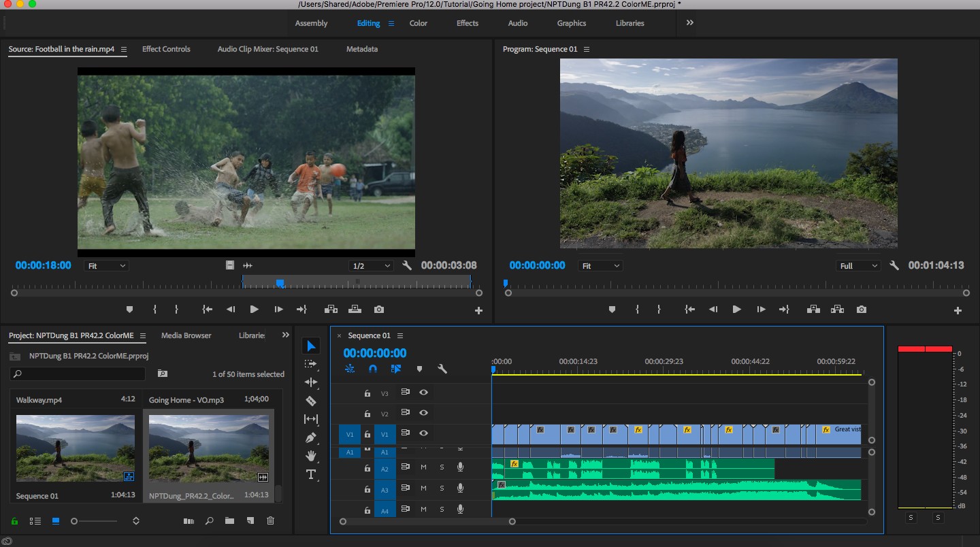The image size is (980, 547).
Task: Select the Hand tool
Action: click(311, 456)
